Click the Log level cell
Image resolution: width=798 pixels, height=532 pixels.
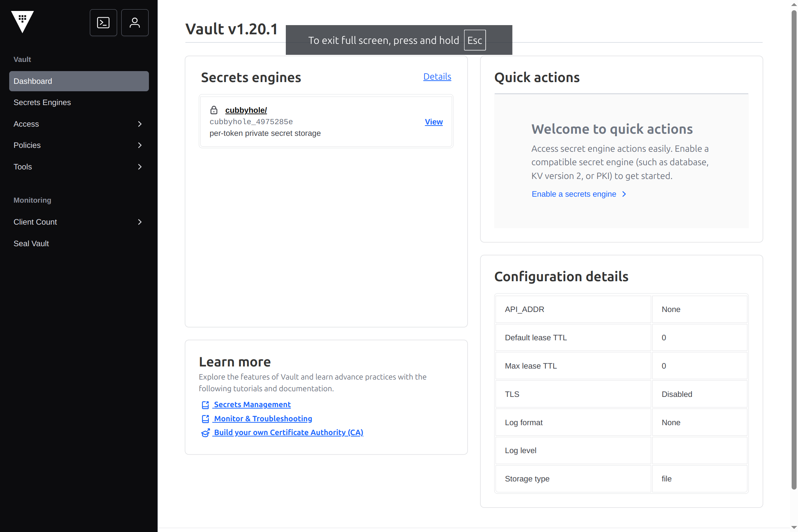coord(573,450)
